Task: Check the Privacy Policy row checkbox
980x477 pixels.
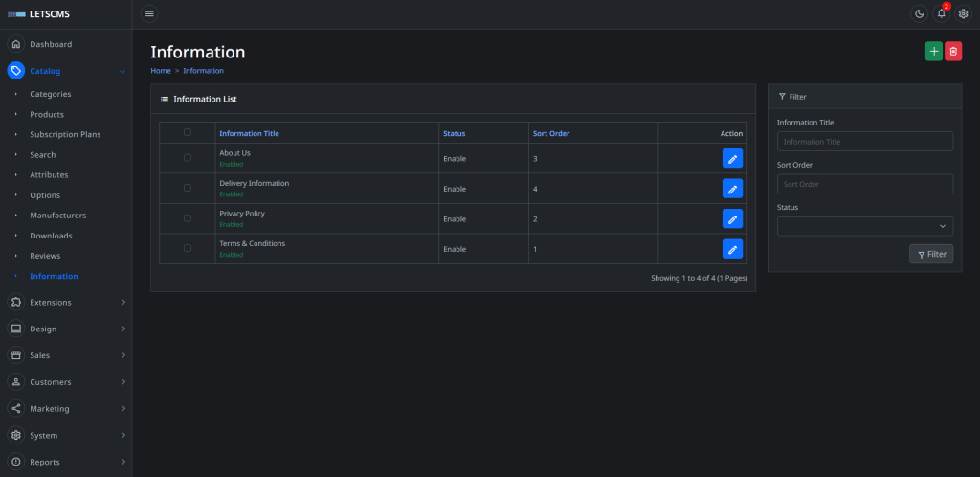Action: pos(188,218)
